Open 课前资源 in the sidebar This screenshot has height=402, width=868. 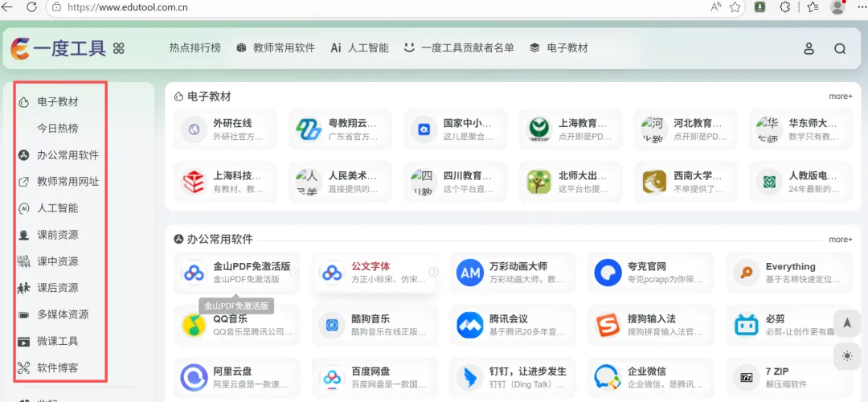[58, 235]
